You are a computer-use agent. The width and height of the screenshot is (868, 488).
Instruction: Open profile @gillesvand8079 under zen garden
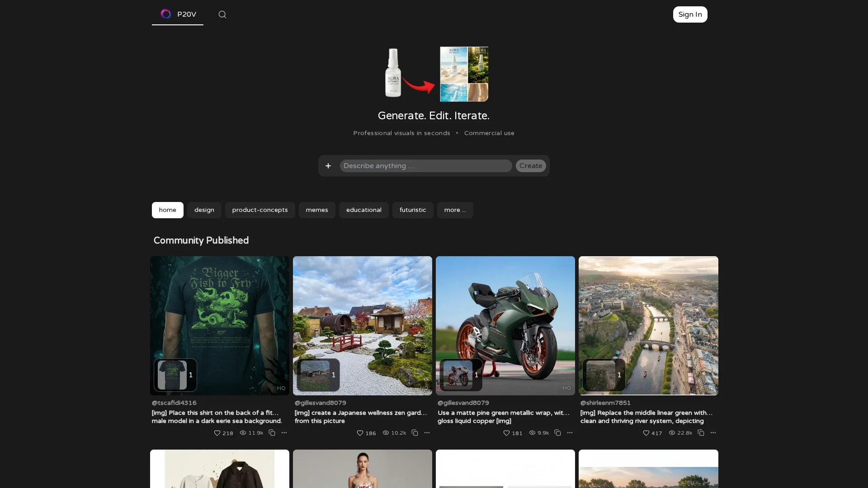pos(321,403)
